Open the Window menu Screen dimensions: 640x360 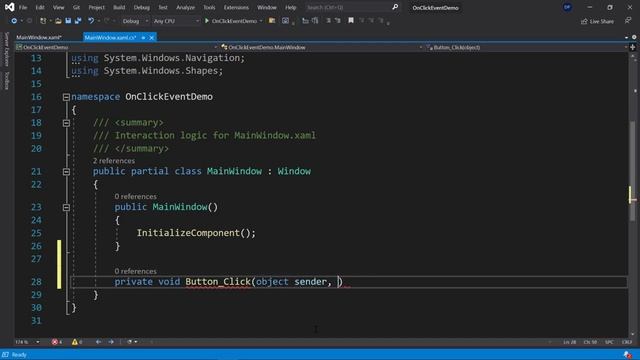(x=267, y=7)
